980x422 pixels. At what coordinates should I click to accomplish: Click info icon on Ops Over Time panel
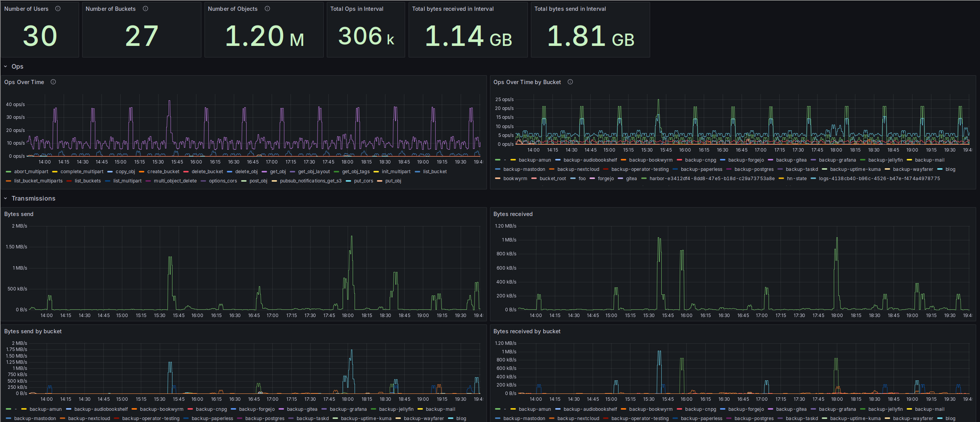(x=53, y=82)
